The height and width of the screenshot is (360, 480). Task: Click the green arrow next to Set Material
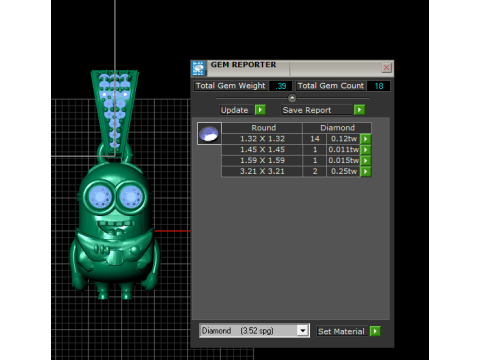[375, 331]
